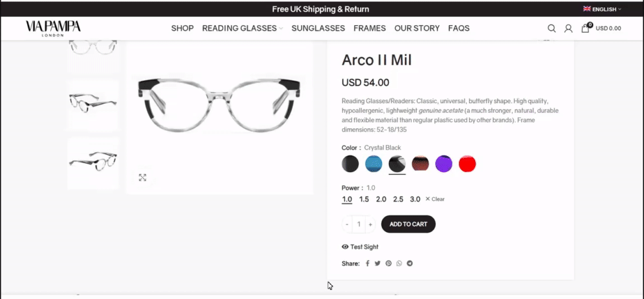Increase quantity with plus button
The image size is (644, 299).
coord(370,224)
